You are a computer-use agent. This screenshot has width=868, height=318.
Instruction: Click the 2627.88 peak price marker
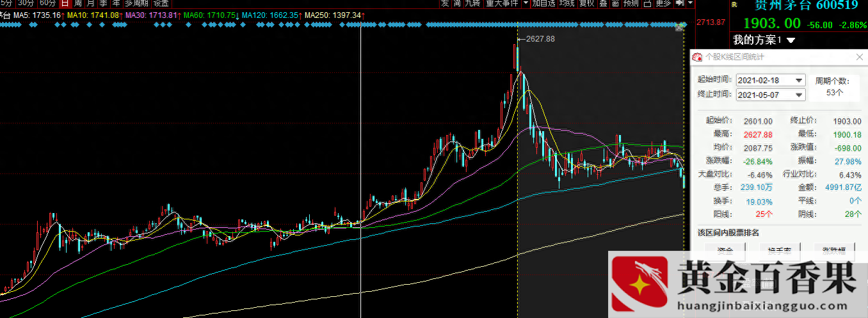pyautogui.click(x=540, y=39)
